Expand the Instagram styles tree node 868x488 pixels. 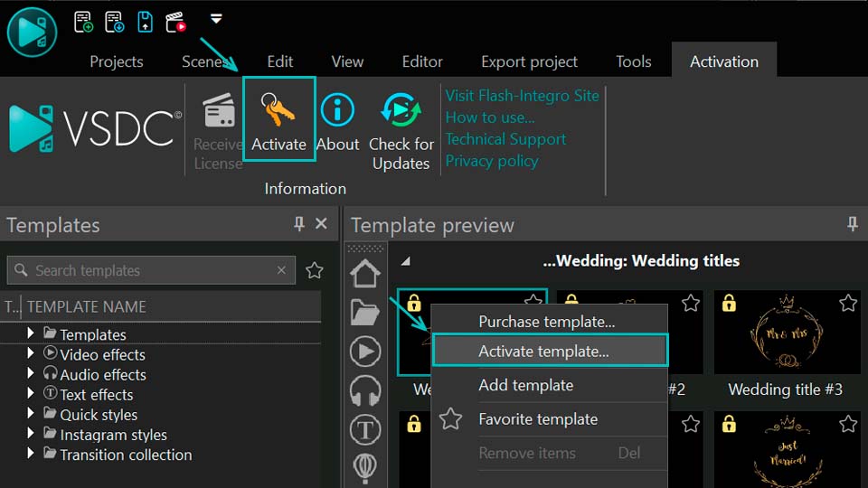pyautogui.click(x=31, y=433)
